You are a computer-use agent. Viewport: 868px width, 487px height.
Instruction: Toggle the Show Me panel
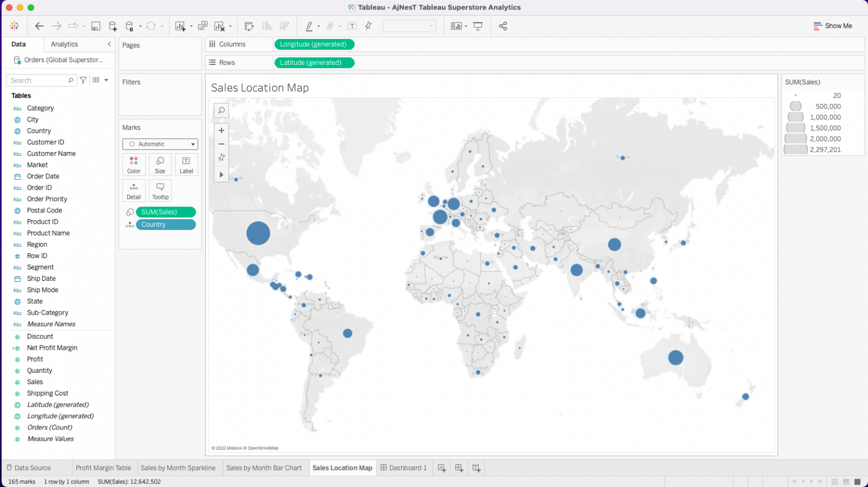[x=832, y=26]
